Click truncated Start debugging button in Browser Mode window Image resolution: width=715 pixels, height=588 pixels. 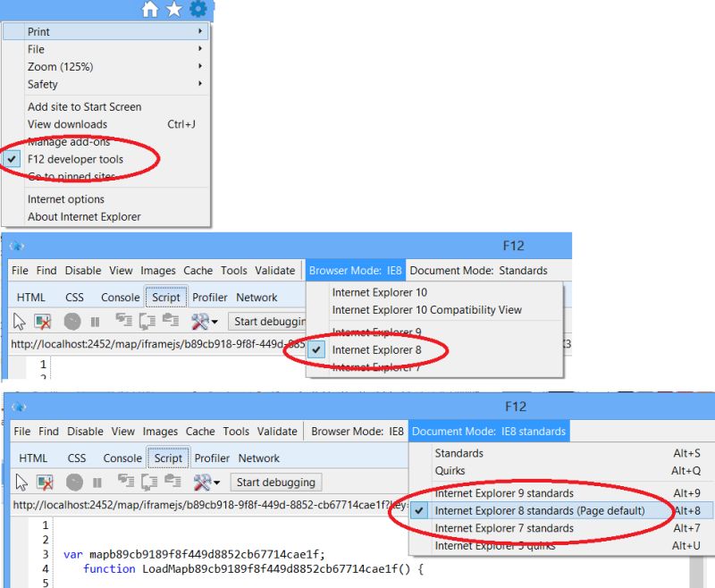267,322
